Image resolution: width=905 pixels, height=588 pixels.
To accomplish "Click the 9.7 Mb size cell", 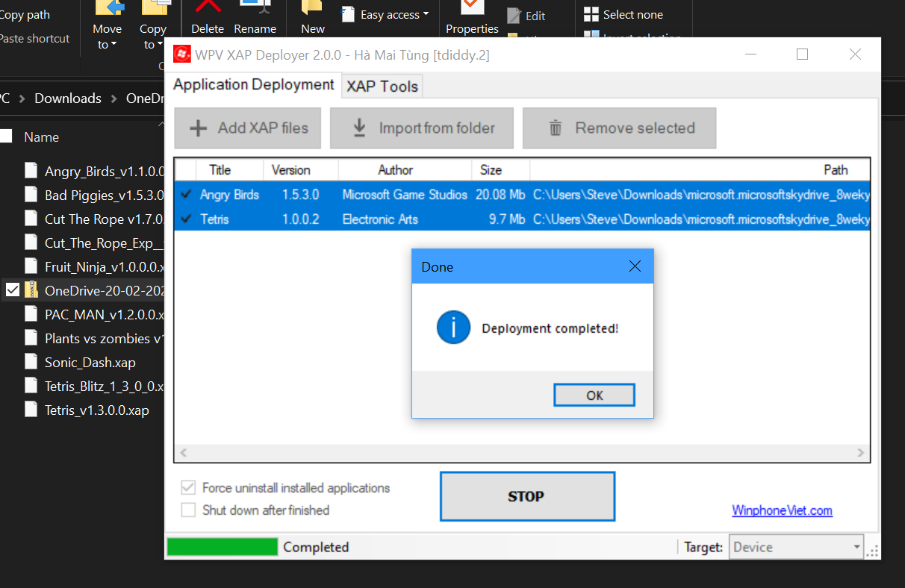I will click(x=507, y=219).
